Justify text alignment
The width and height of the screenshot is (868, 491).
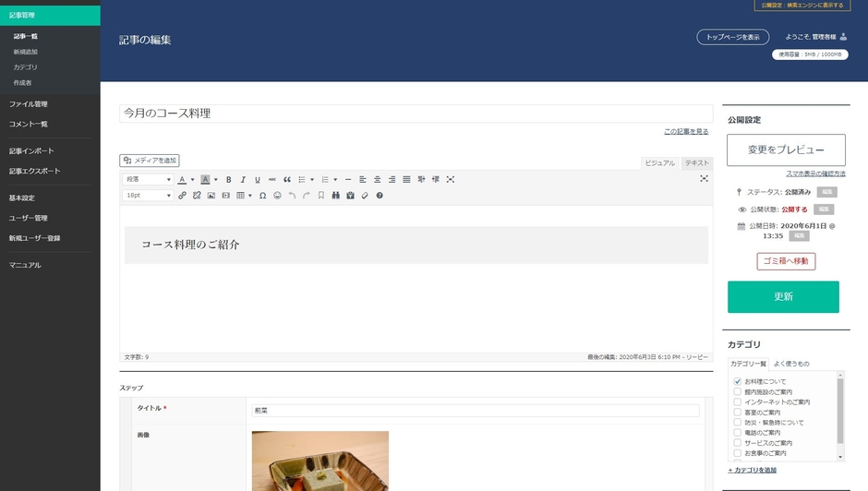(x=406, y=179)
